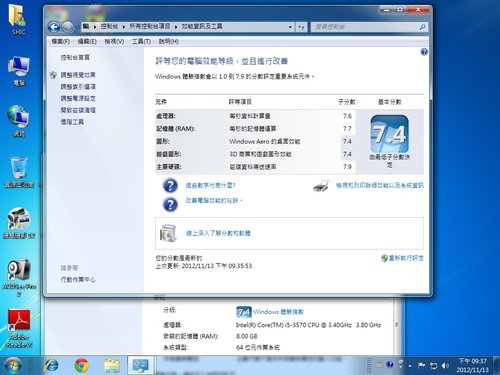Open the SYCC user folder desktop icon

click(x=19, y=19)
